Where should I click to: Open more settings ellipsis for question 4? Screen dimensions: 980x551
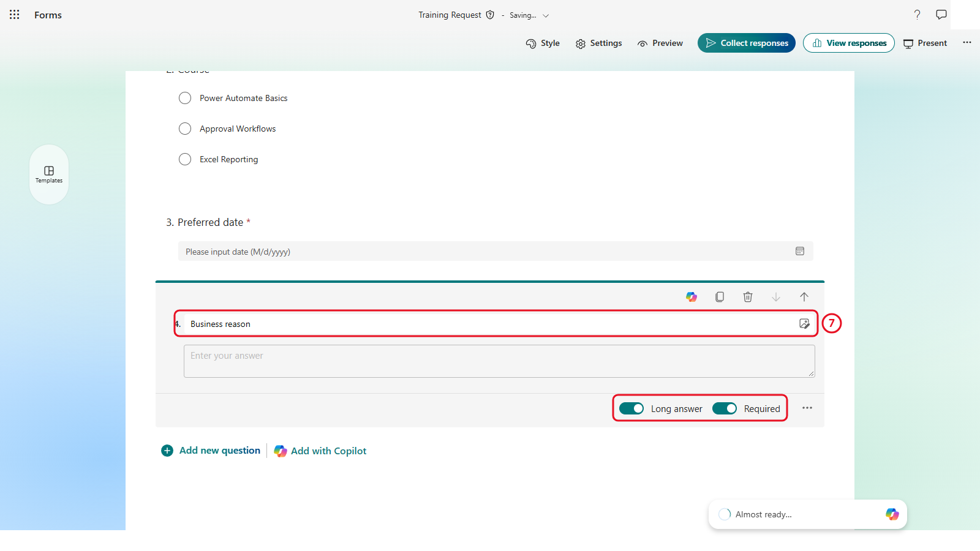pyautogui.click(x=807, y=408)
